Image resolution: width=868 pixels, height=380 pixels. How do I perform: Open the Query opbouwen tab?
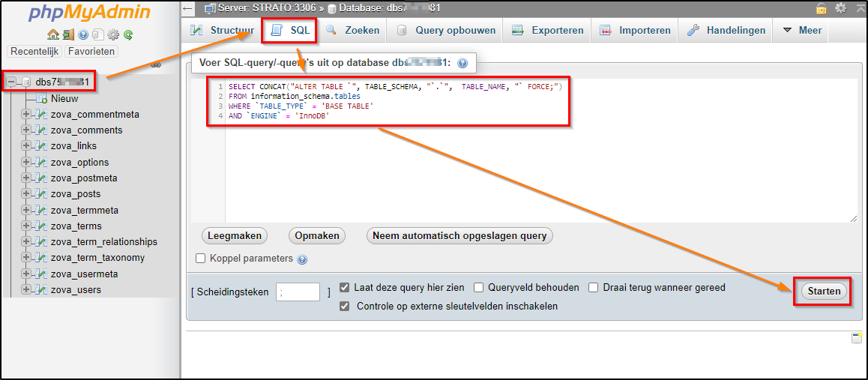pyautogui.click(x=447, y=31)
